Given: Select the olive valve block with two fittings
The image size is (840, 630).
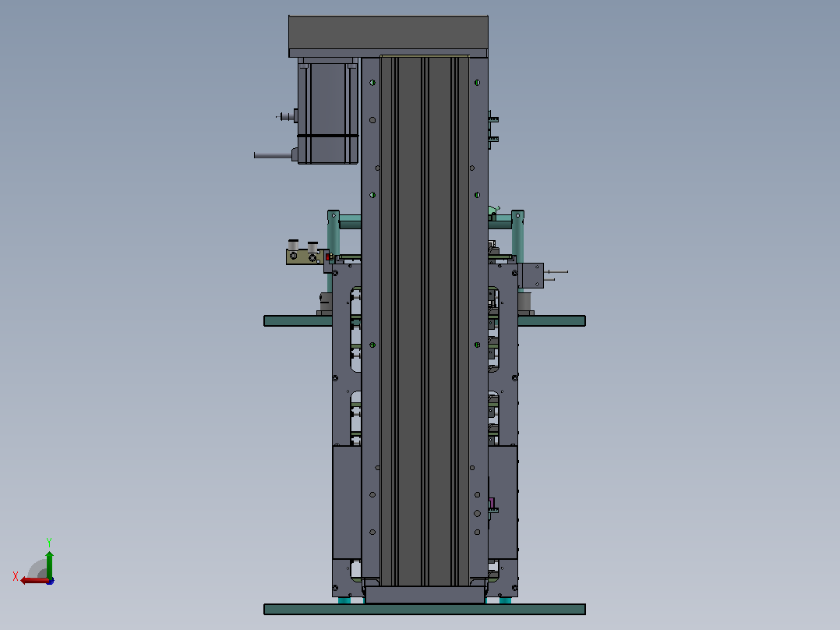Looking at the screenshot, I should coord(304,257).
